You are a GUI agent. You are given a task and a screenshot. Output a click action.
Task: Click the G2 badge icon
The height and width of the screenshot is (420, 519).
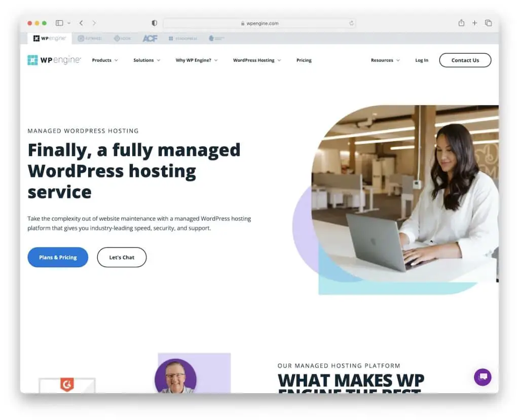(67, 385)
